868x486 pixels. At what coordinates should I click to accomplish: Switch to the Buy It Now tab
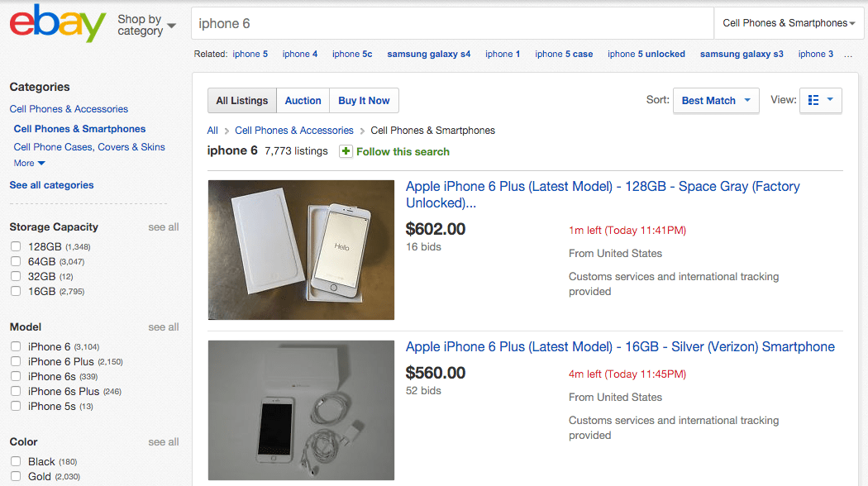point(364,100)
